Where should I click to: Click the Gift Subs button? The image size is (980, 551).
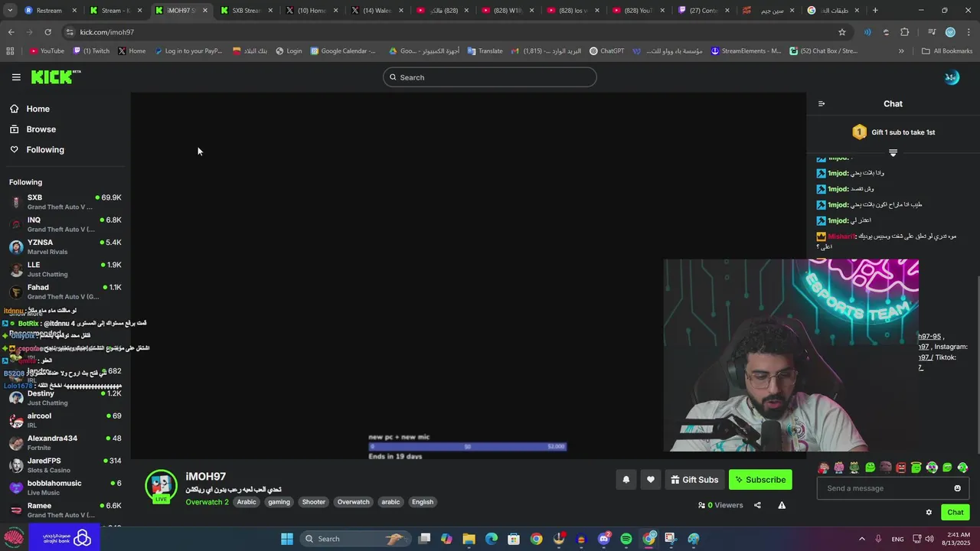point(694,480)
